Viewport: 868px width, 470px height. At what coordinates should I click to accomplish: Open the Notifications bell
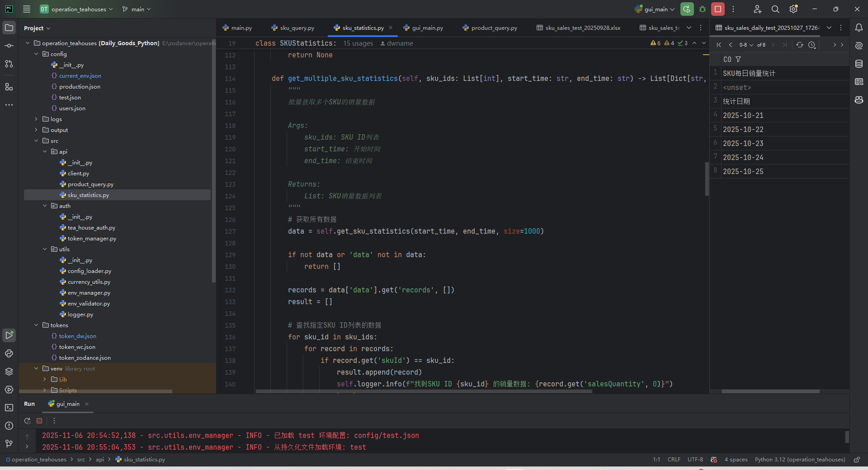point(859,28)
